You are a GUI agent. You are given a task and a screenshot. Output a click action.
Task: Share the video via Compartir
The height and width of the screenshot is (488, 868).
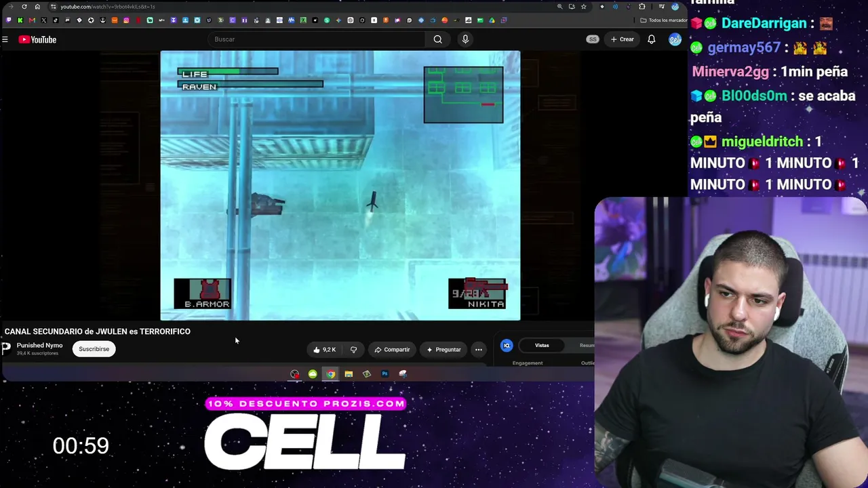coord(392,350)
